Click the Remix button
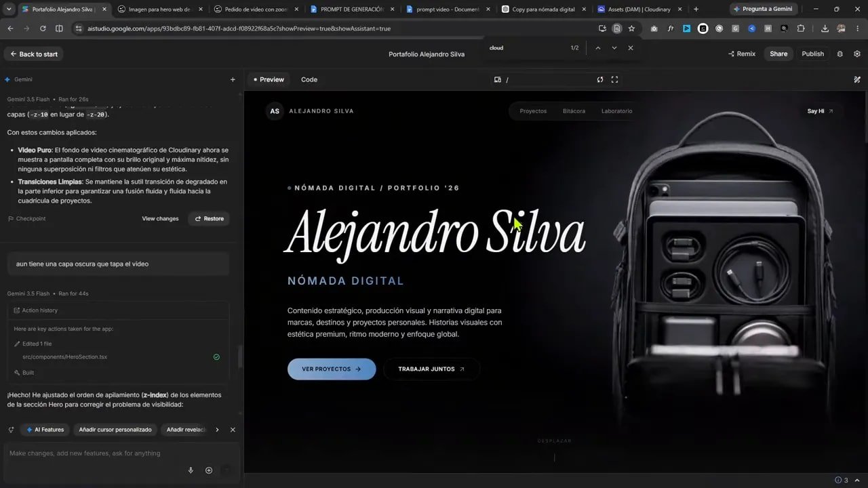Viewport: 868px width, 488px height. tap(741, 54)
